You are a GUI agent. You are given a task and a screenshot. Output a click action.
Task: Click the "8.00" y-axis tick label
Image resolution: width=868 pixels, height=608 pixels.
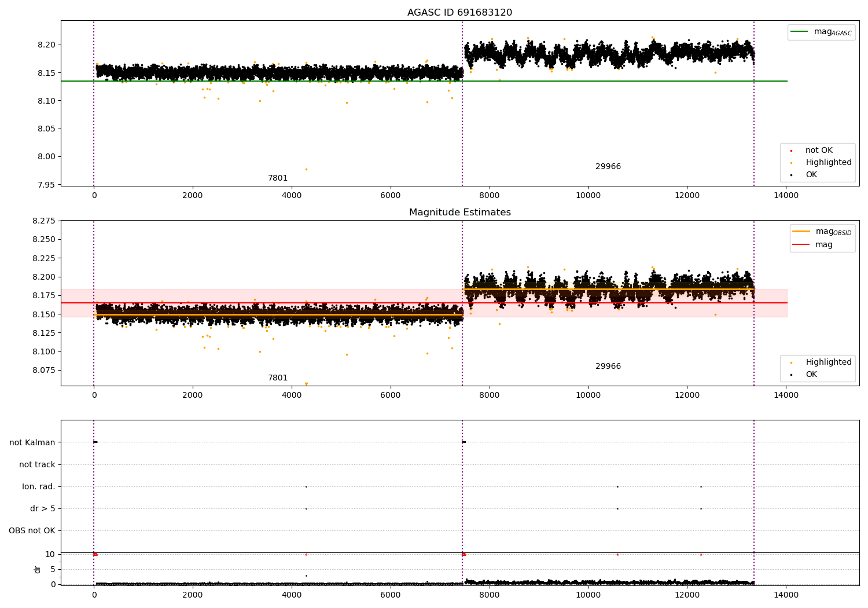coord(47,157)
